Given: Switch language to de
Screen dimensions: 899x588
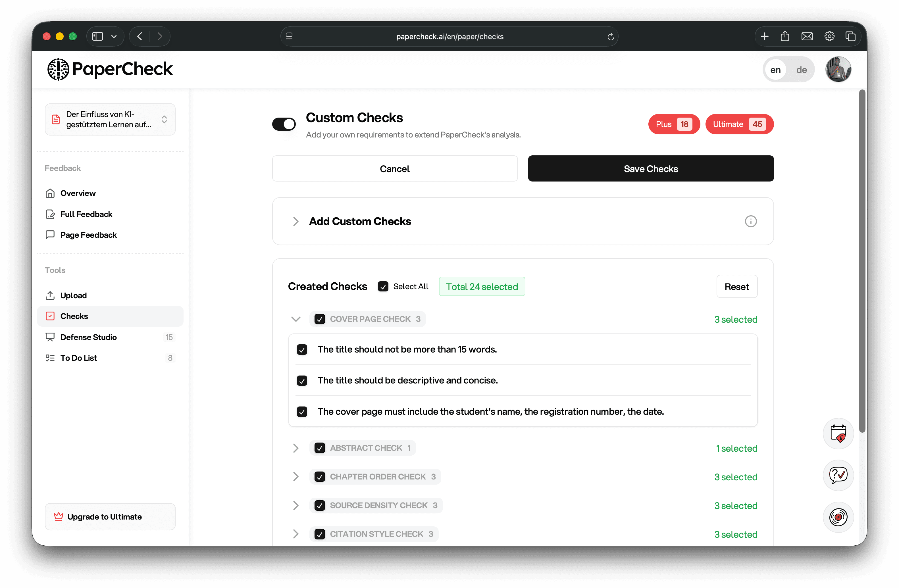Looking at the screenshot, I should click(801, 70).
